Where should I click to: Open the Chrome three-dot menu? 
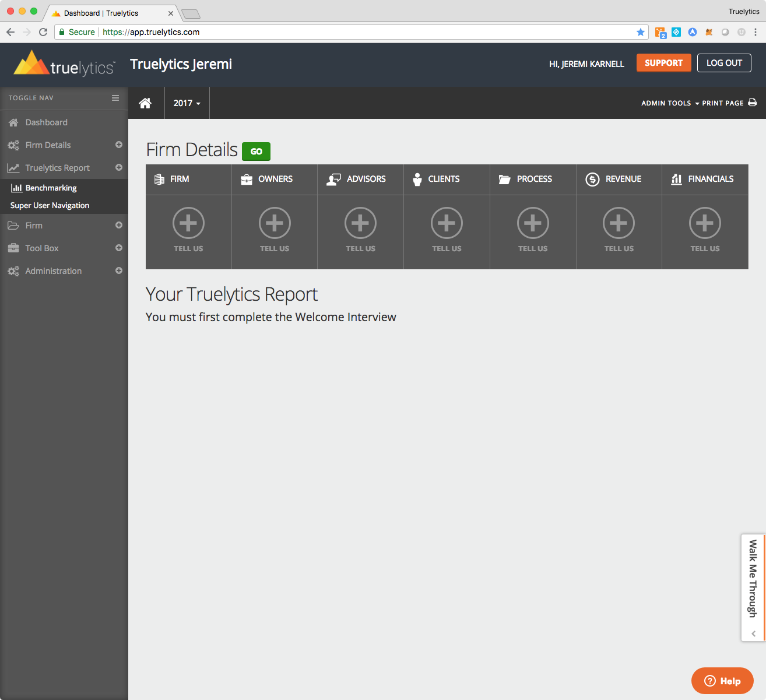click(x=756, y=32)
